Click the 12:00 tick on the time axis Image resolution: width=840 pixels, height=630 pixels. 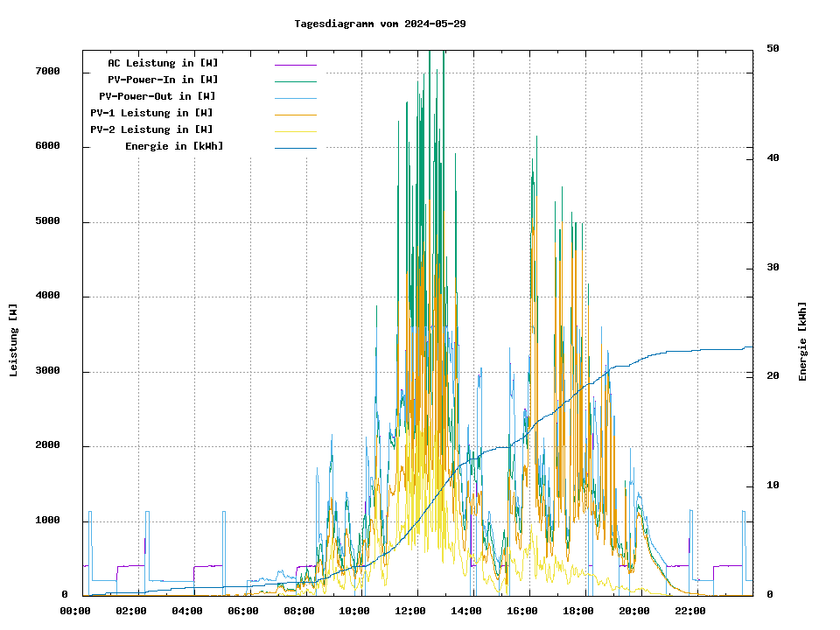pyautogui.click(x=410, y=611)
